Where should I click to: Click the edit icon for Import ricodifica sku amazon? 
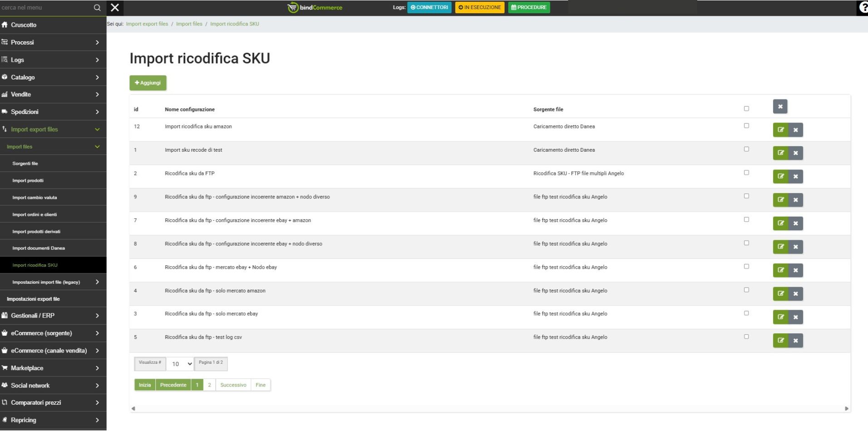780,130
